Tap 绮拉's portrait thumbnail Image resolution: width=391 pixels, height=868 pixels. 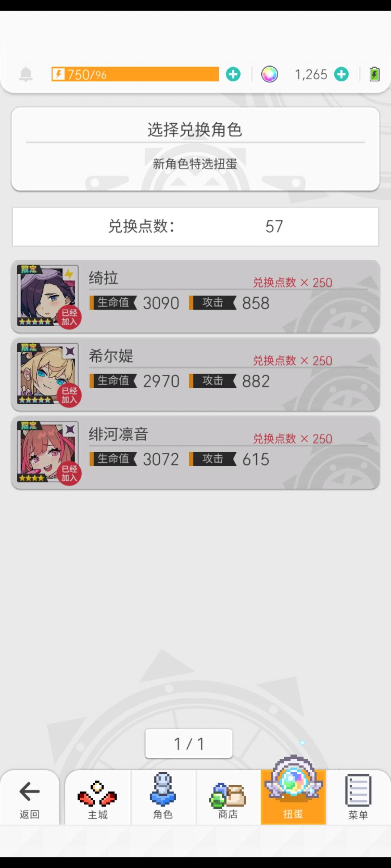click(x=48, y=296)
